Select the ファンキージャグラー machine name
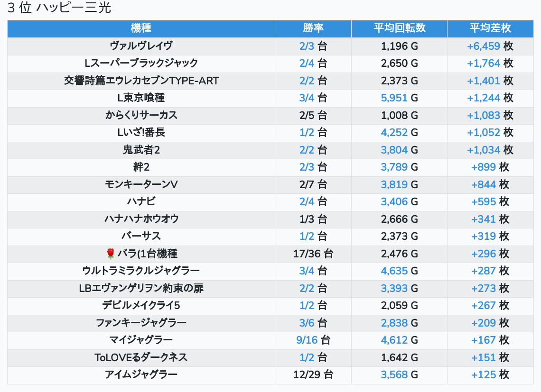Screen dimensions: 541x392 [x=141, y=323]
